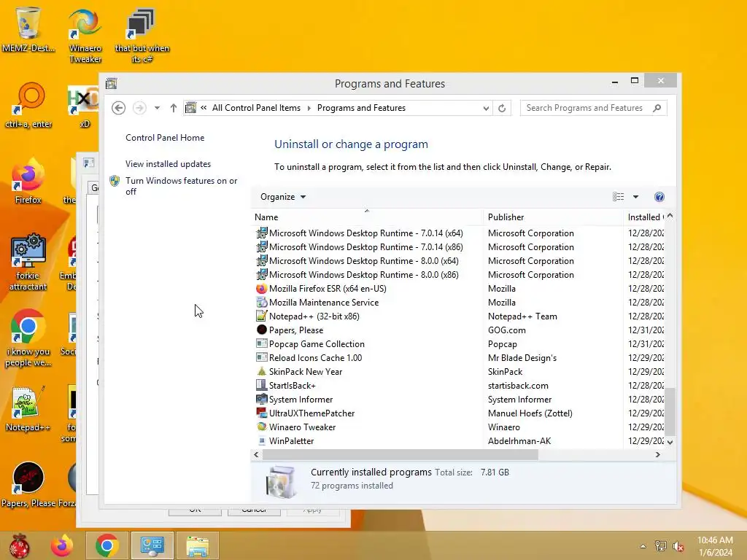Click the vertical scrollbar down arrow
Image resolution: width=747 pixels, height=560 pixels.
click(x=670, y=443)
